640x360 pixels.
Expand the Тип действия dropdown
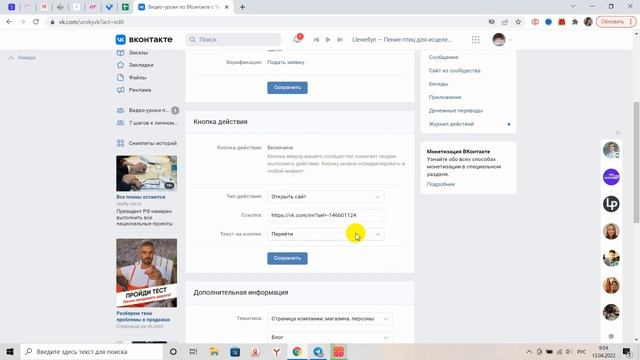pos(326,197)
